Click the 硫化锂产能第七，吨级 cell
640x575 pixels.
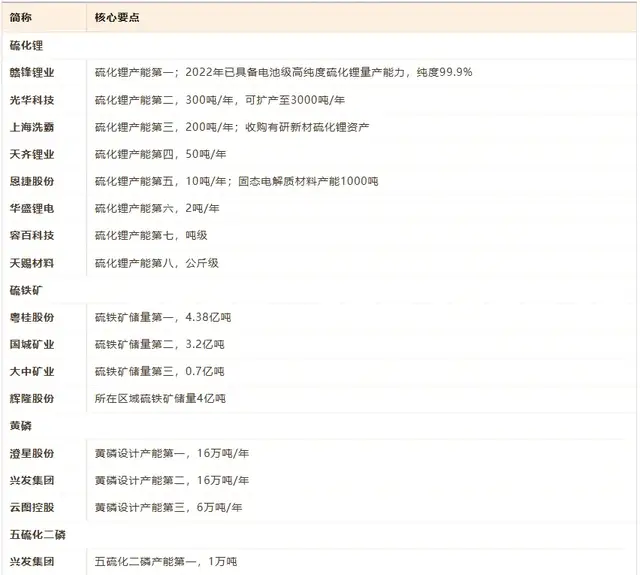click(151, 235)
